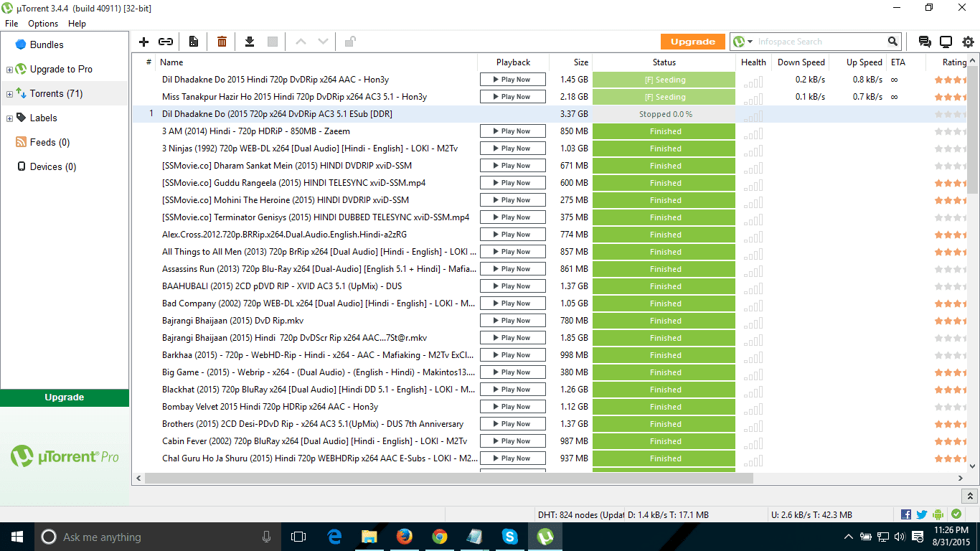Click the Stop torrent square icon
The image size is (980, 551).
pyautogui.click(x=273, y=42)
